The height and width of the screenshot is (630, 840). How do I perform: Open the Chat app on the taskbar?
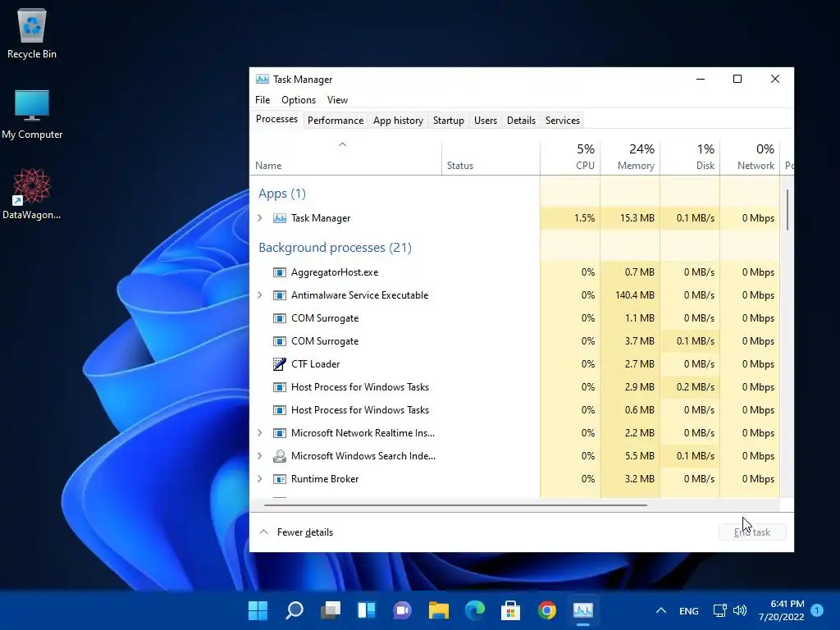(402, 610)
